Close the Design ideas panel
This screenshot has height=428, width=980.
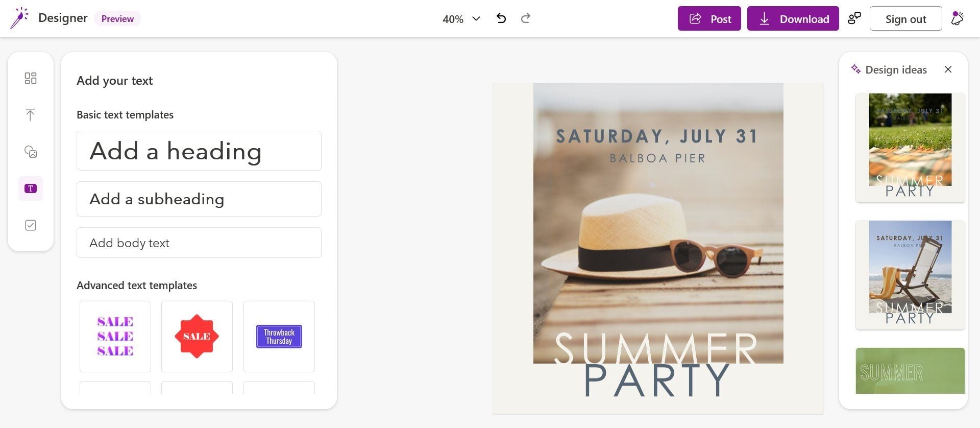click(x=948, y=69)
